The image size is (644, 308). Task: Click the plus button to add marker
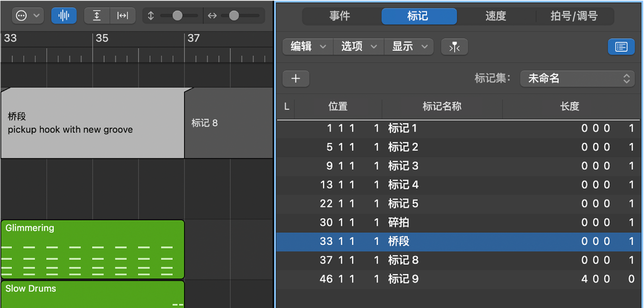296,78
